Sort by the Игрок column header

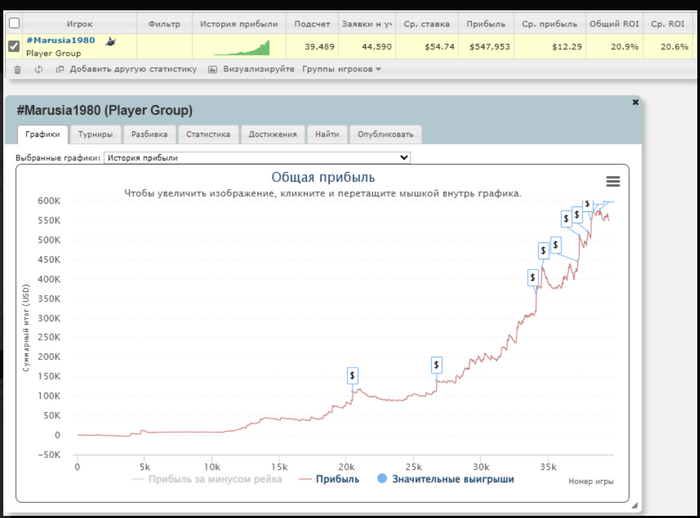pyautogui.click(x=79, y=24)
